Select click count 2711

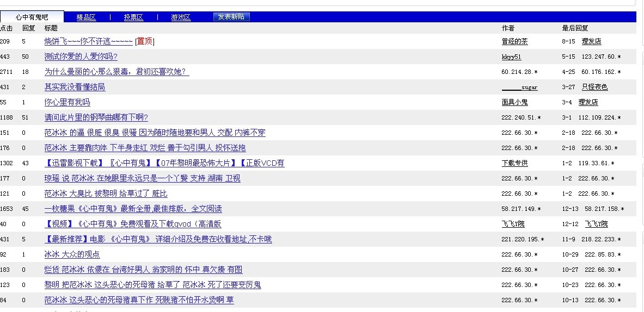tap(6, 72)
